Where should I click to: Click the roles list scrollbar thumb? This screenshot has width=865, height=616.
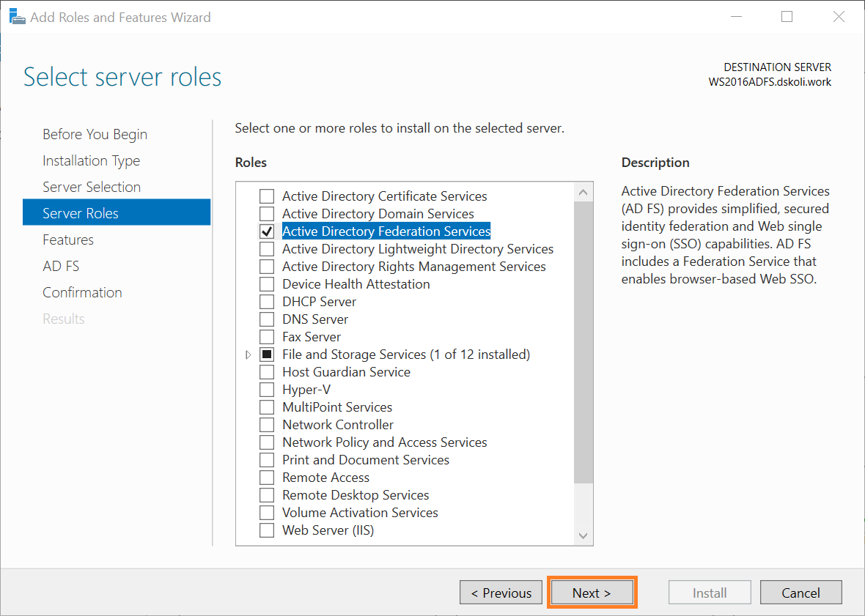coord(583,343)
